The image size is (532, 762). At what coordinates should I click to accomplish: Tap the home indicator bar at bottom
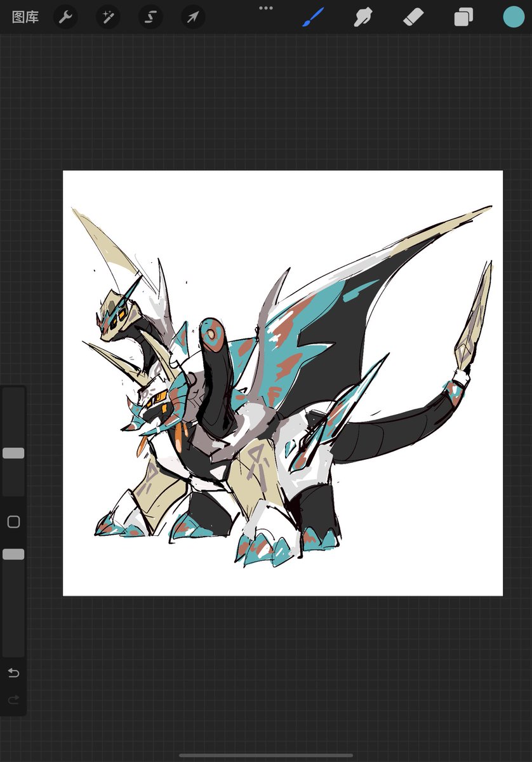point(266,756)
